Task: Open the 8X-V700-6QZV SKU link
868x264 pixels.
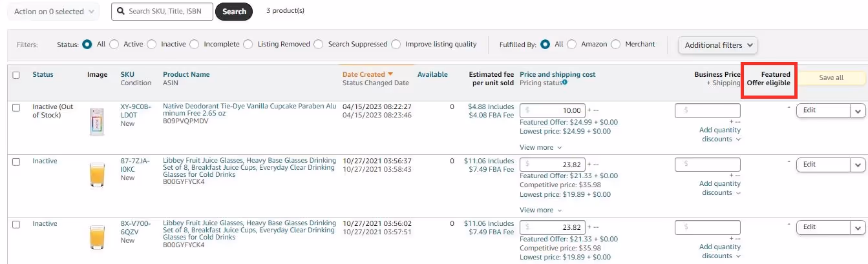Action: point(136,227)
